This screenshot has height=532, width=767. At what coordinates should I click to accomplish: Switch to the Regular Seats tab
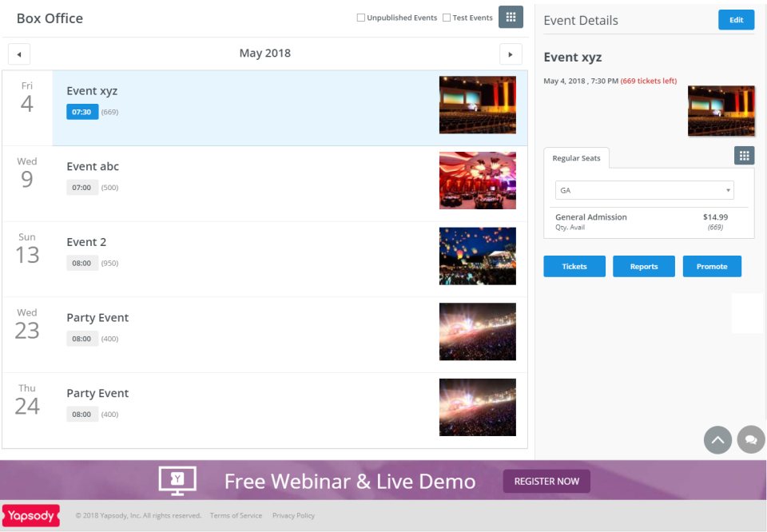(576, 157)
